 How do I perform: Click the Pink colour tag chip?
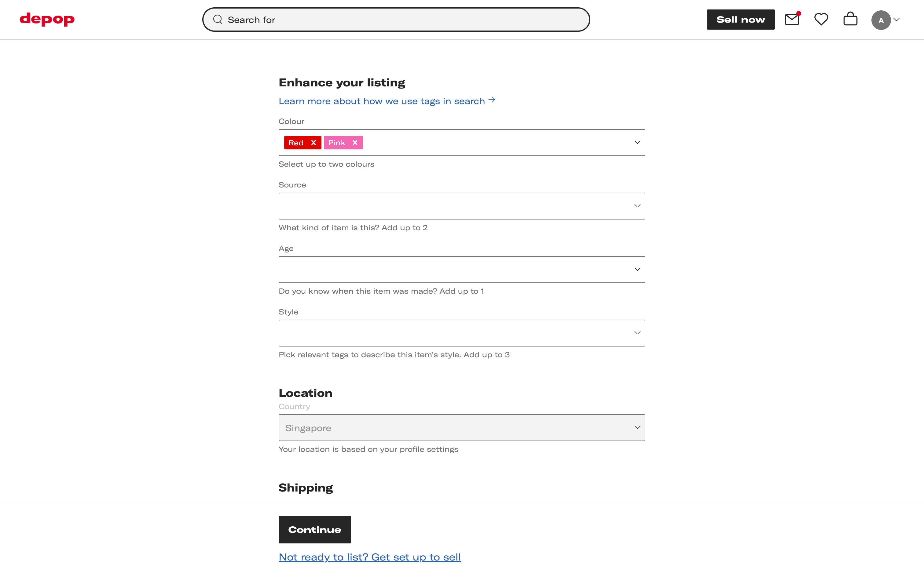pos(336,143)
